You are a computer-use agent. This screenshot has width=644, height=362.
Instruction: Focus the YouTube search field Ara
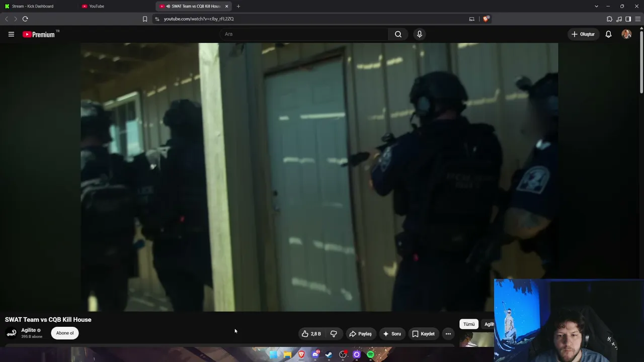click(x=304, y=34)
